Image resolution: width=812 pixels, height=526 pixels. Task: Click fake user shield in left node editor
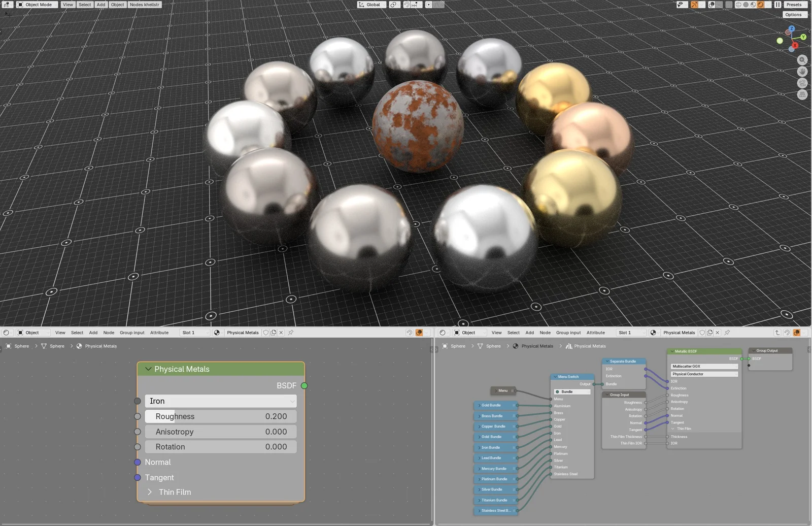pyautogui.click(x=266, y=333)
